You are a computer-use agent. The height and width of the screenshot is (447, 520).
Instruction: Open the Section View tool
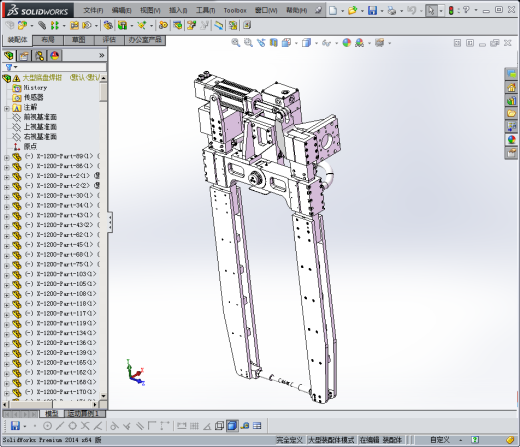point(274,43)
